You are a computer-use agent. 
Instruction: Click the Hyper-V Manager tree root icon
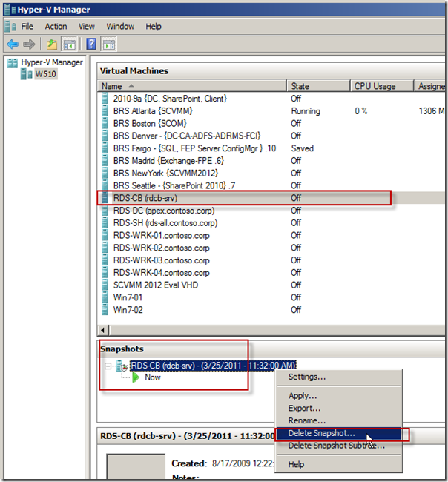(x=13, y=63)
